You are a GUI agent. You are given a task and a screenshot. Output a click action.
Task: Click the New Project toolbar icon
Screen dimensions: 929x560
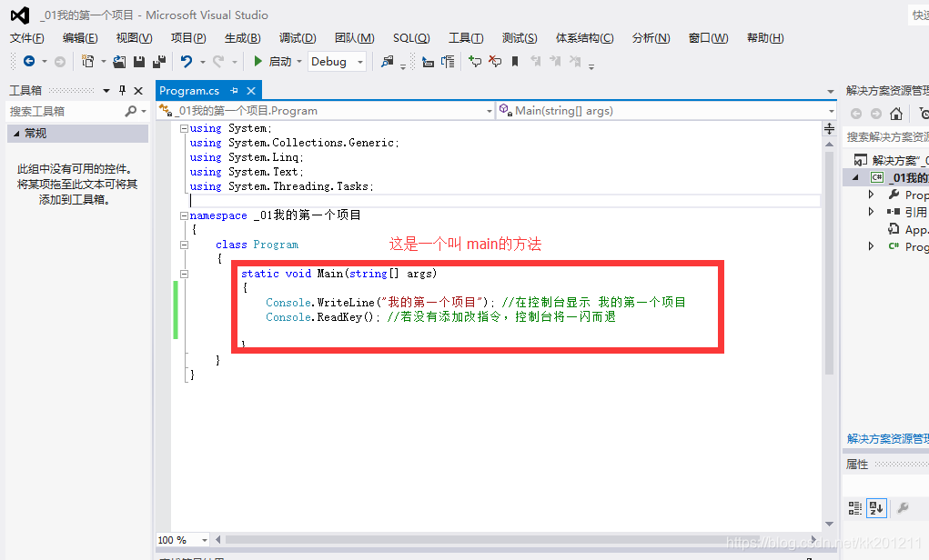point(87,61)
